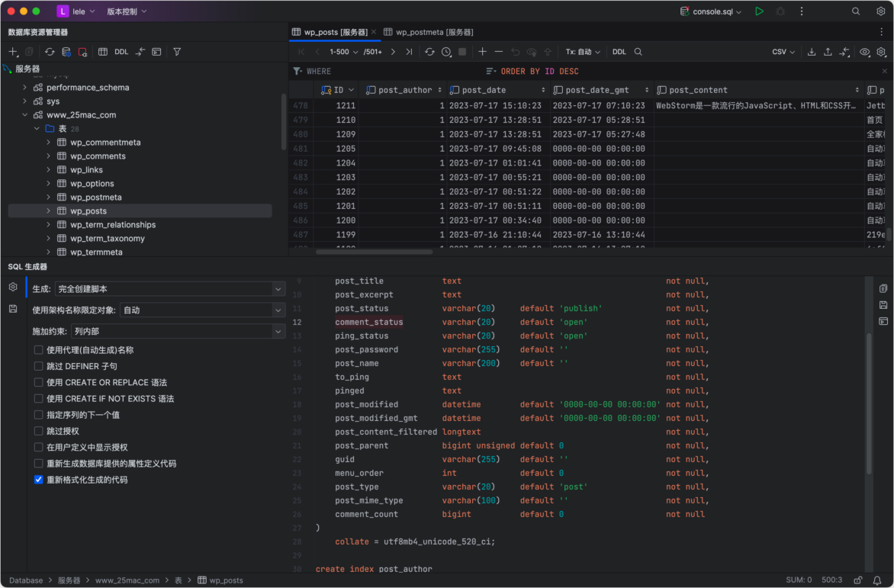Image resolution: width=894 pixels, height=588 pixels.
Task: Save generated SQL to file icon on left
Action: point(13,309)
